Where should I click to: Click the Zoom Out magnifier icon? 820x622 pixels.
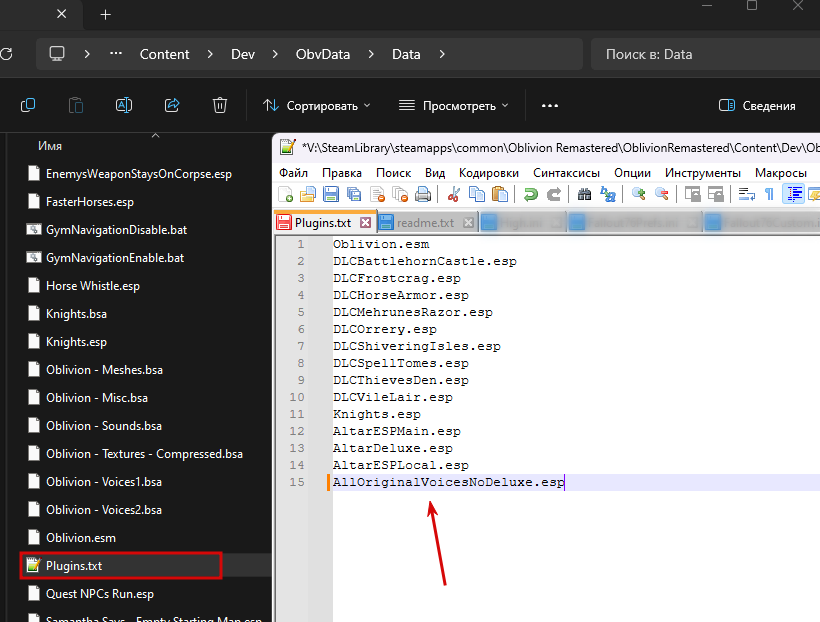[x=662, y=194]
